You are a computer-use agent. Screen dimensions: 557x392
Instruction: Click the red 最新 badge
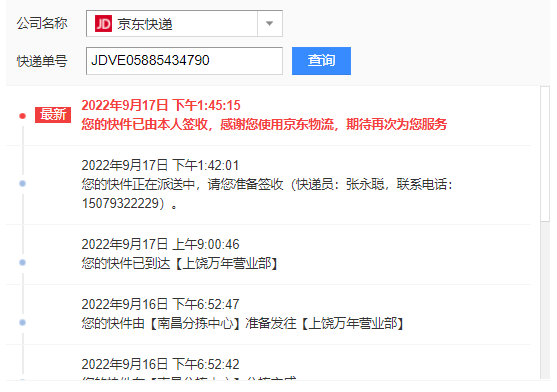pyautogui.click(x=53, y=115)
